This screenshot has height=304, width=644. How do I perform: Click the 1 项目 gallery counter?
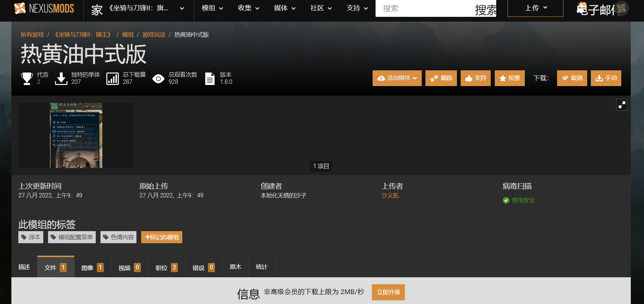pyautogui.click(x=321, y=166)
